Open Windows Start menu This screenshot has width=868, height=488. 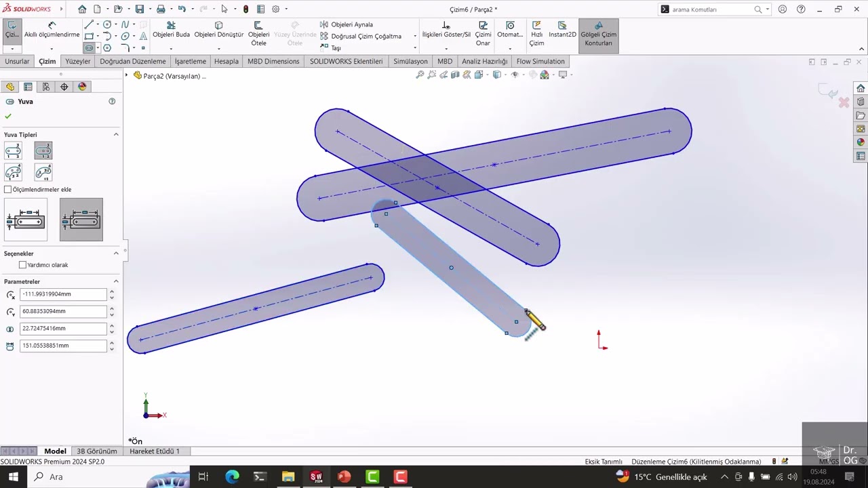(12, 476)
